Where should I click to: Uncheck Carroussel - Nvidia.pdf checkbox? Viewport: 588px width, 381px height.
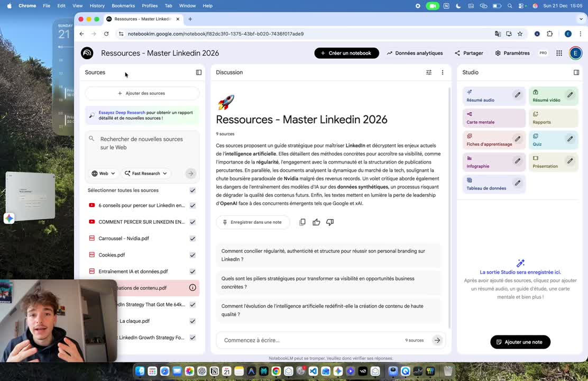coord(192,238)
